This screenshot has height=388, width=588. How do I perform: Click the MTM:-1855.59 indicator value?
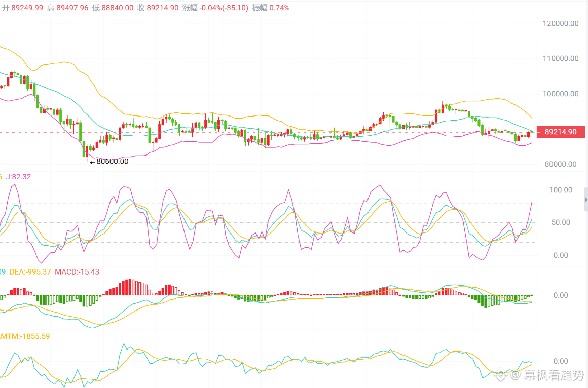click(25, 336)
